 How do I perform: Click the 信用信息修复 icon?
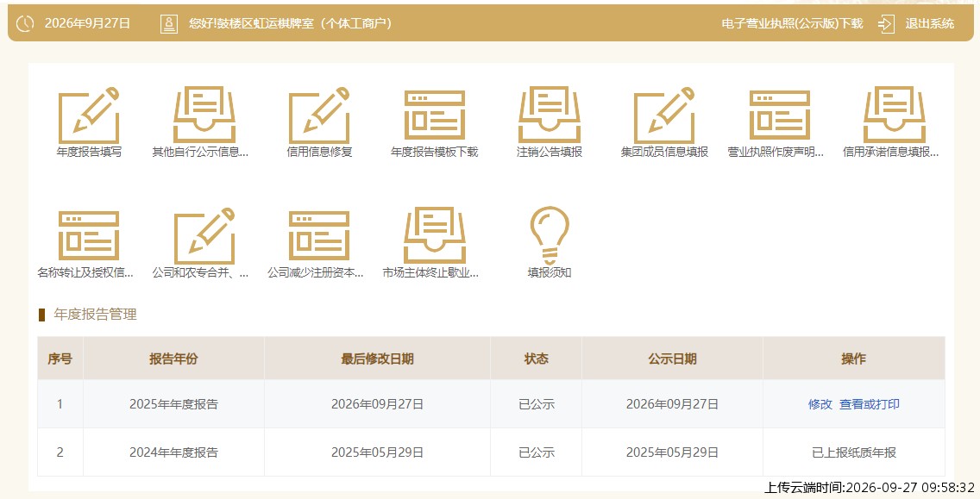click(319, 115)
